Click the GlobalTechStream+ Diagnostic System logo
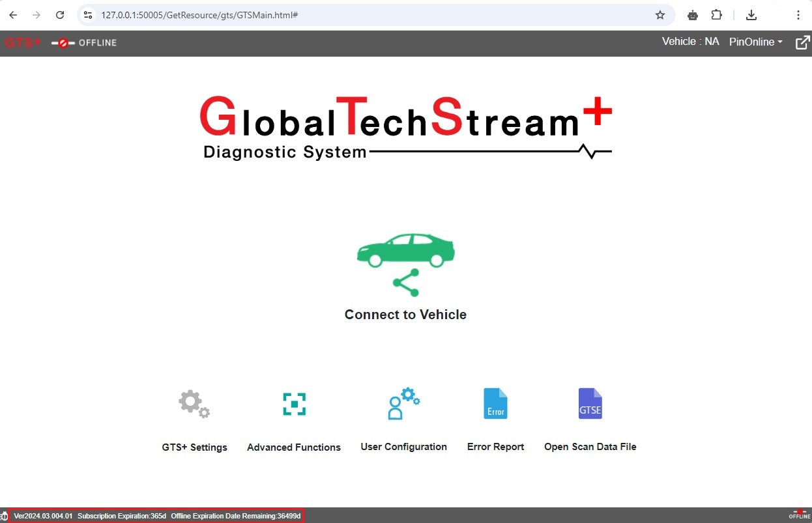This screenshot has height=523, width=812. click(405, 127)
